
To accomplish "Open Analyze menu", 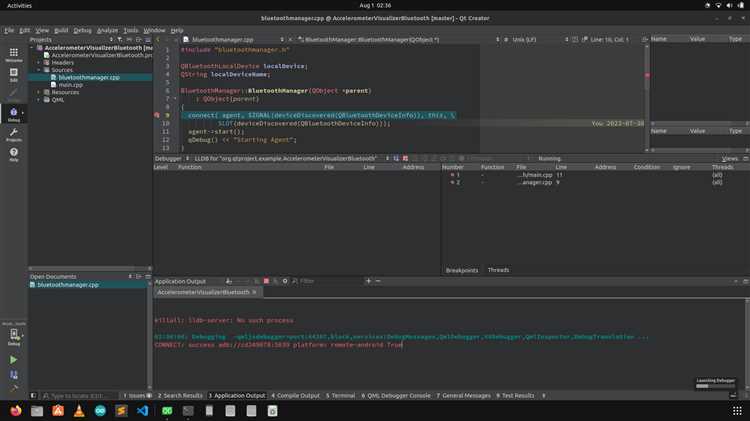I will [x=107, y=30].
